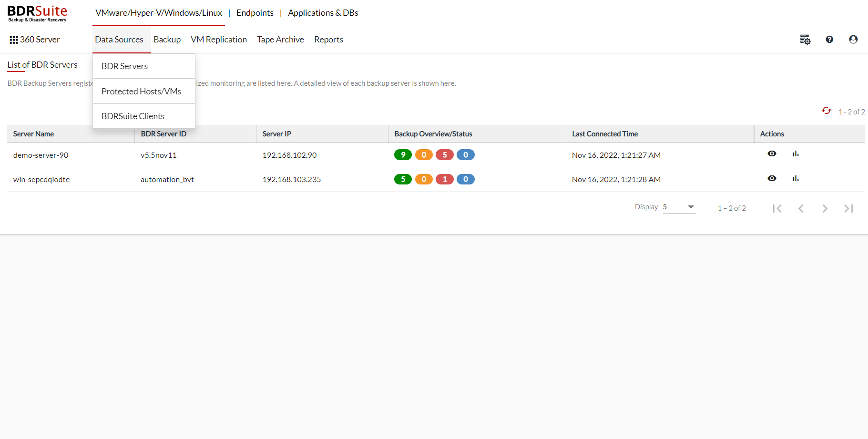This screenshot has width=868, height=439.
Task: Switch to the Endpoints tab
Action: (255, 13)
